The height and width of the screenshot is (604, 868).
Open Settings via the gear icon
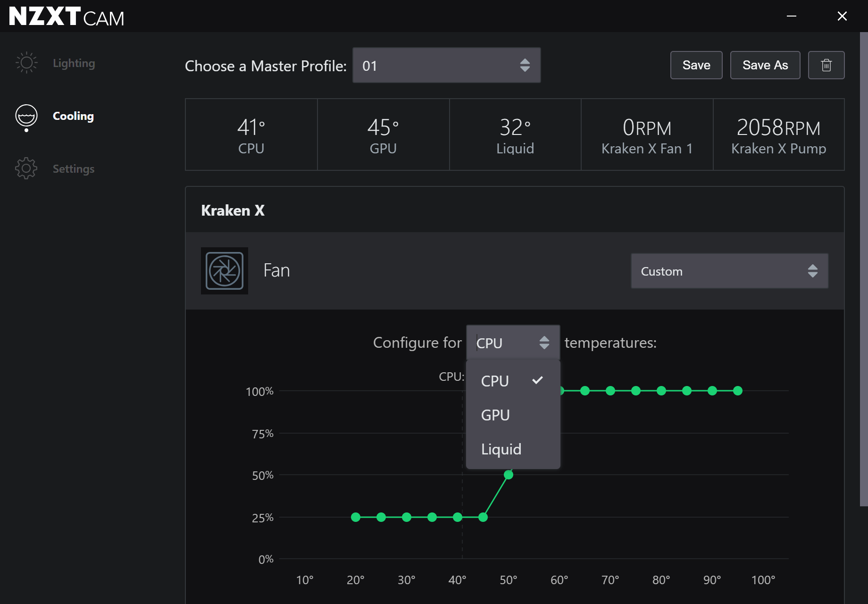26,168
